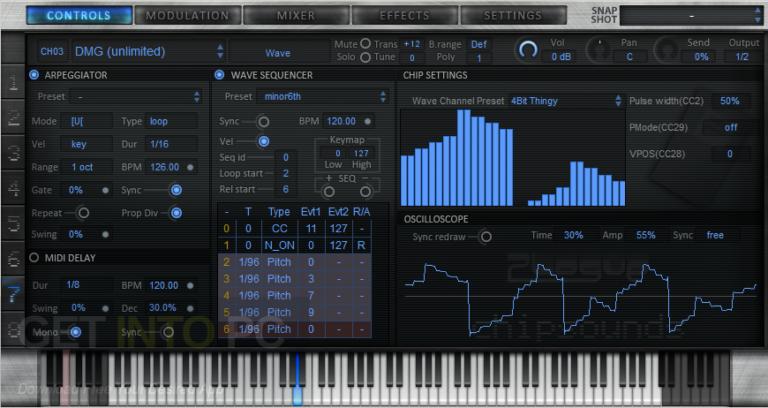
Task: Switch to the Effects tab
Action: point(405,15)
